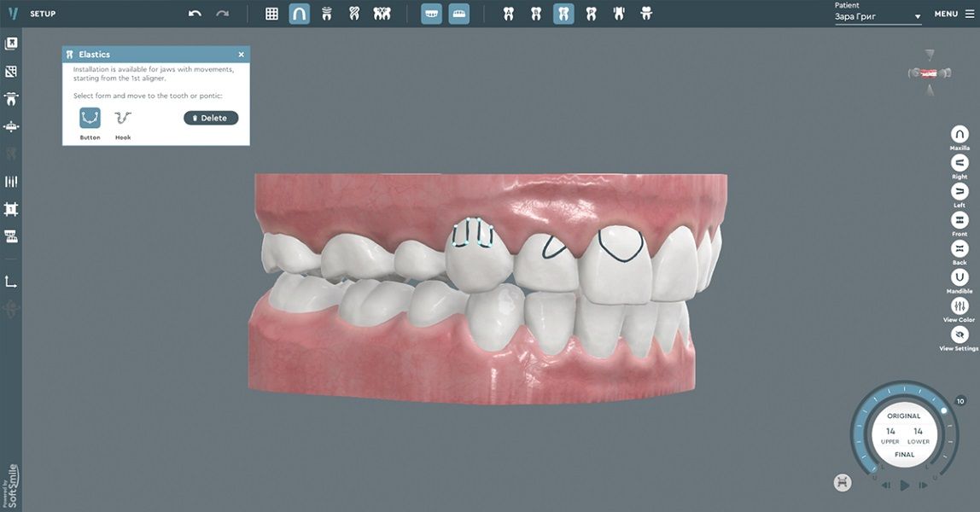Select the tooth cut-lines tool icon
This screenshot has height=512, width=980.
pyautogui.click(x=619, y=13)
